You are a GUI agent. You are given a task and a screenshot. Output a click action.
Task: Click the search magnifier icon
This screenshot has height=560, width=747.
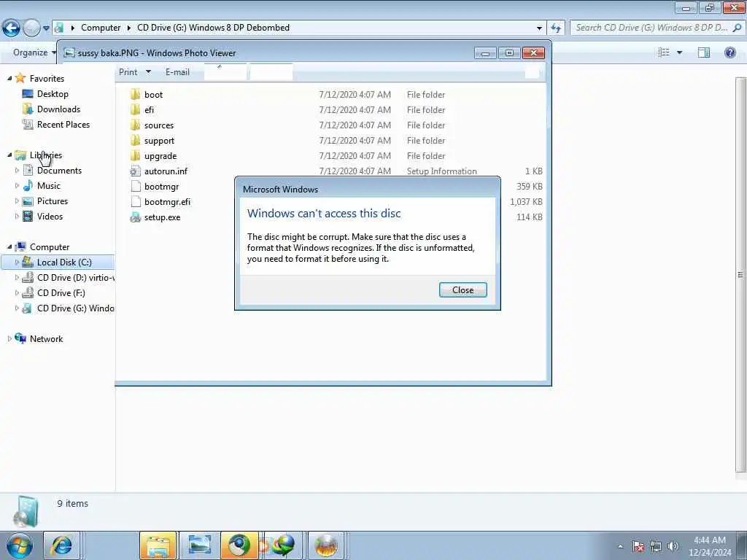(737, 28)
